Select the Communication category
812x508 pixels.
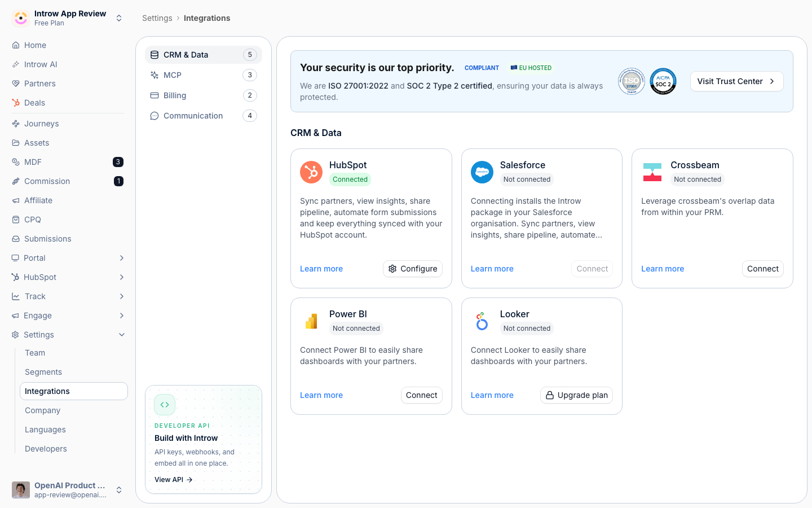[x=204, y=116]
